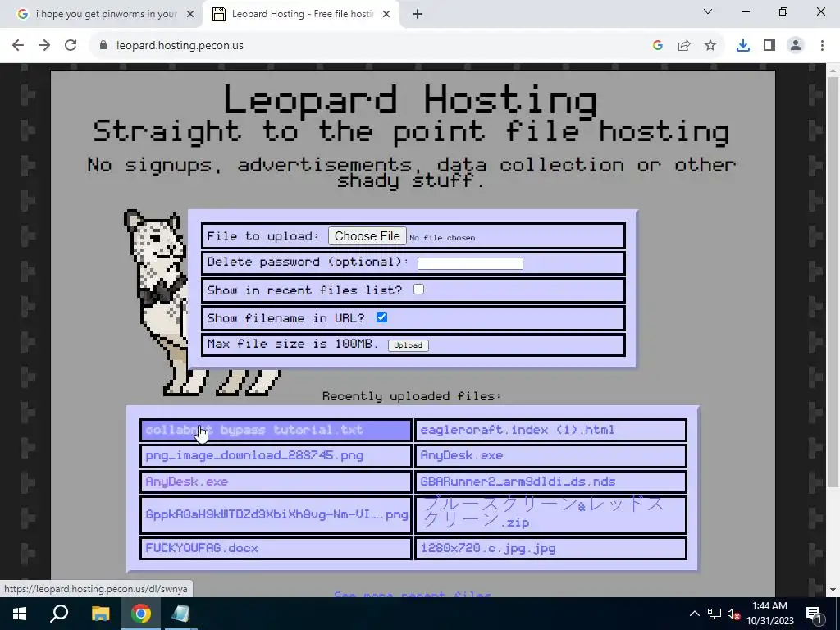
Task: Share this page with the share icon
Action: tap(684, 46)
